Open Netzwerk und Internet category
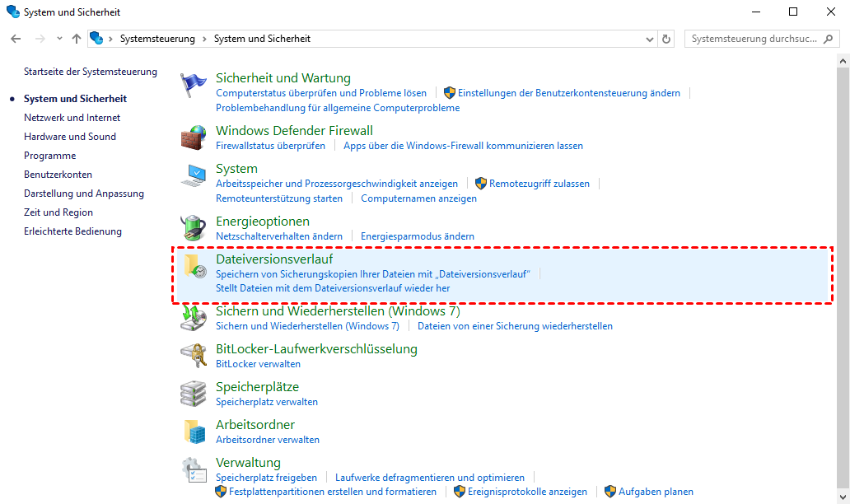Image resolution: width=850 pixels, height=504 pixels. (72, 118)
